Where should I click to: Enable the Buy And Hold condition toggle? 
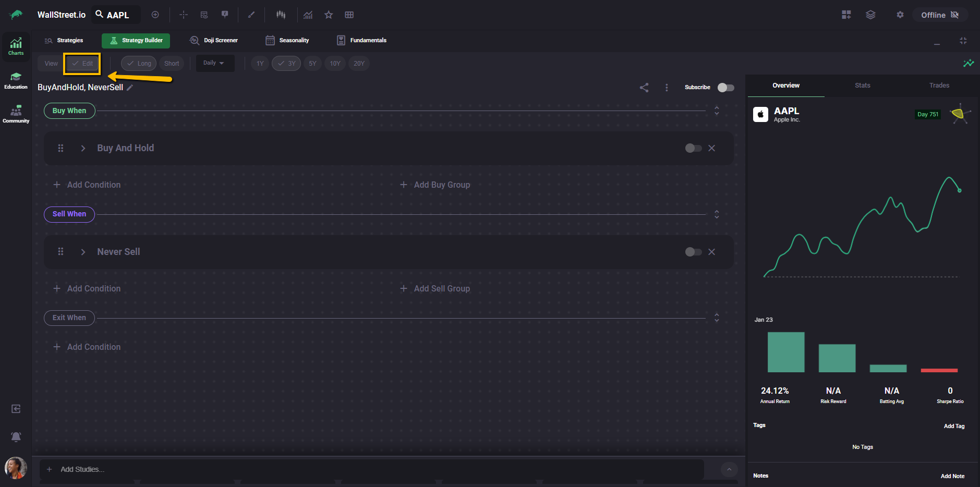point(693,148)
